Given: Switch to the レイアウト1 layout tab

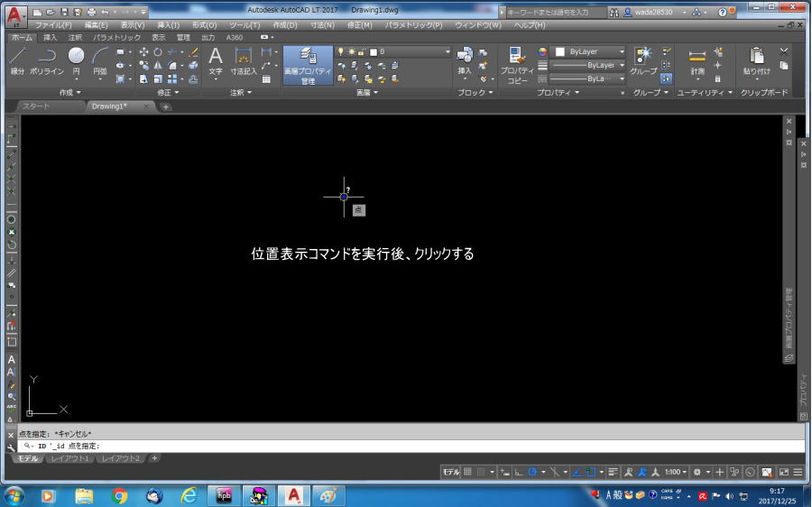Looking at the screenshot, I should [69, 458].
